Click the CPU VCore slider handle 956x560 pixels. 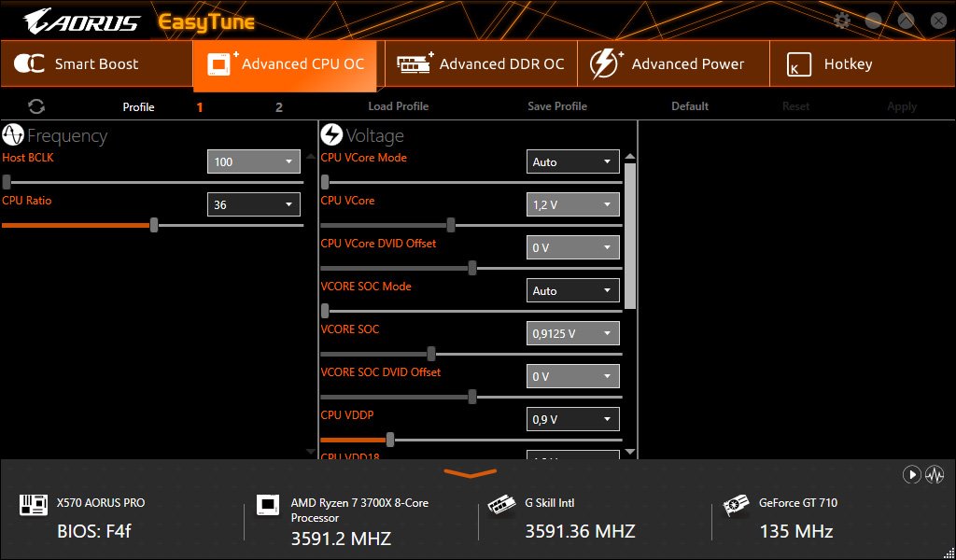pyautogui.click(x=451, y=225)
